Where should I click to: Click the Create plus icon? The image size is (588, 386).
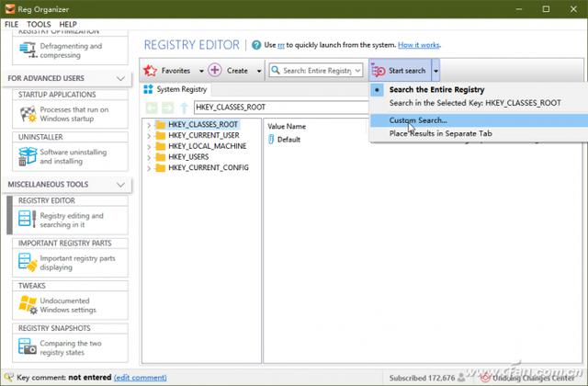pos(215,71)
